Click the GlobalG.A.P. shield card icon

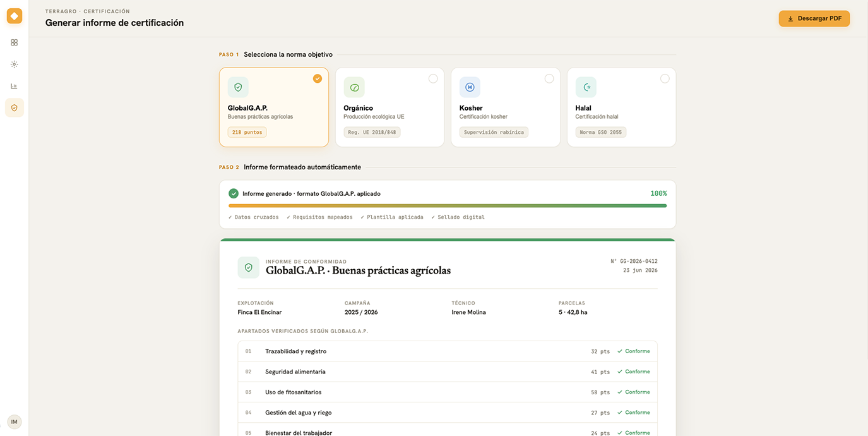pos(238,87)
